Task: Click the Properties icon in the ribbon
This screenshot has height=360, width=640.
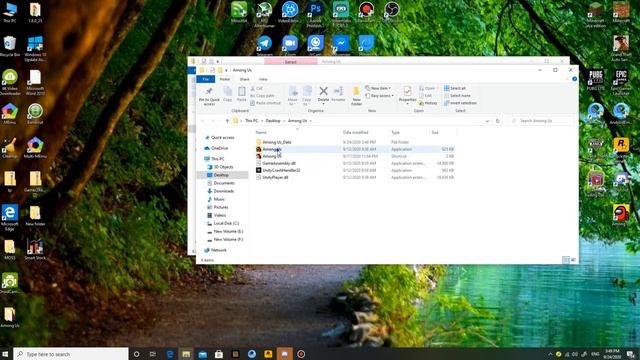Action: 407,91
